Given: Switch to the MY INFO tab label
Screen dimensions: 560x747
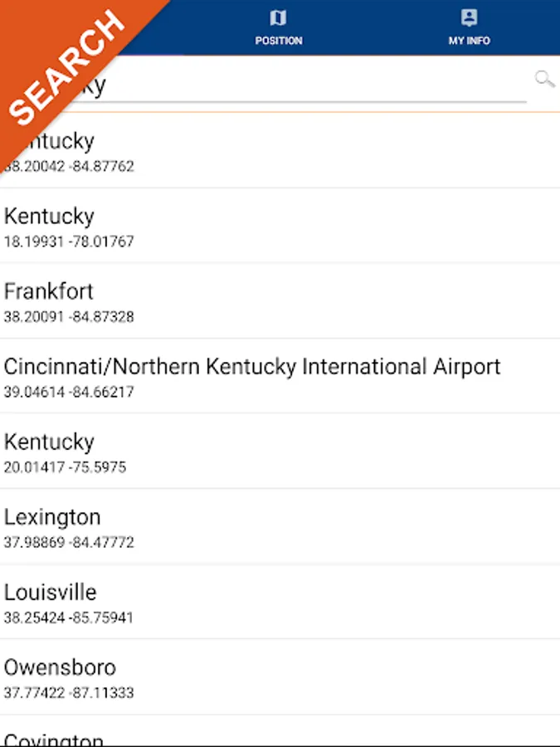Looking at the screenshot, I should point(470,41).
